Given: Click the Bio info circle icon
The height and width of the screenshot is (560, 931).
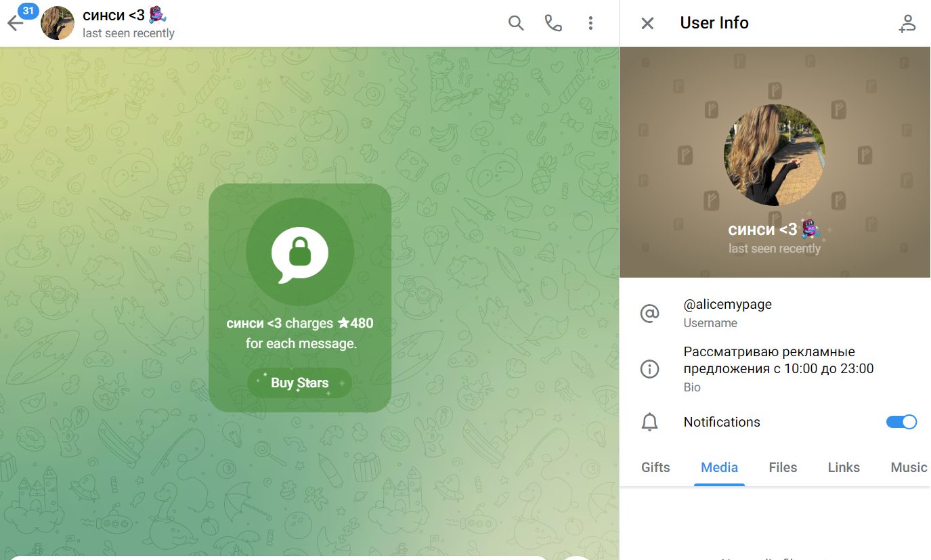Looking at the screenshot, I should pos(649,369).
